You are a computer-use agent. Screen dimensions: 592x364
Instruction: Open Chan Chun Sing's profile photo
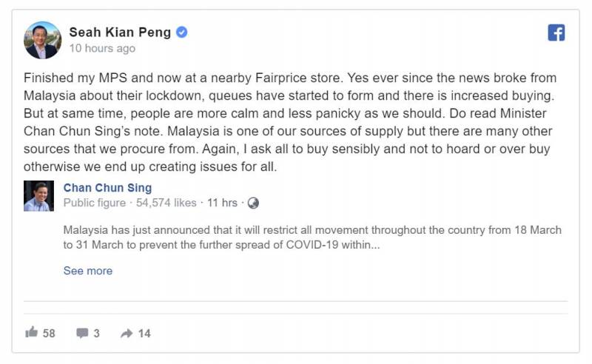pyautogui.click(x=38, y=196)
